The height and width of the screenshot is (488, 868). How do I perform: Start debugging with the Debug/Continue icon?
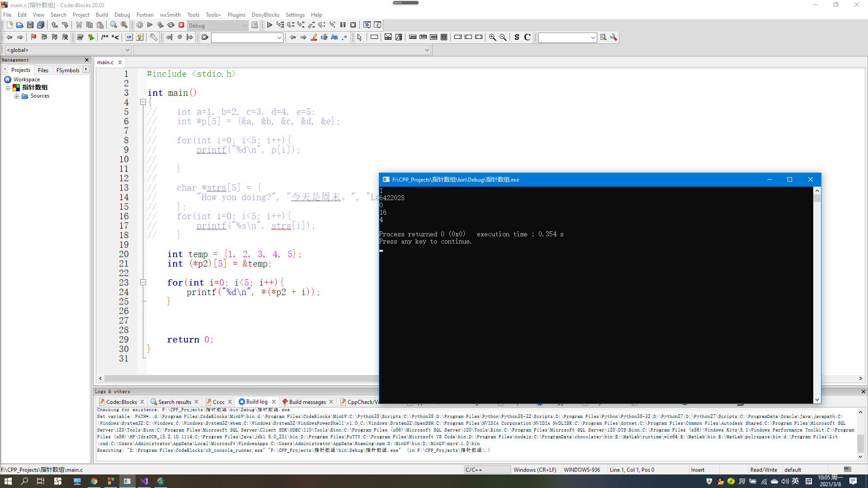[x=269, y=25]
